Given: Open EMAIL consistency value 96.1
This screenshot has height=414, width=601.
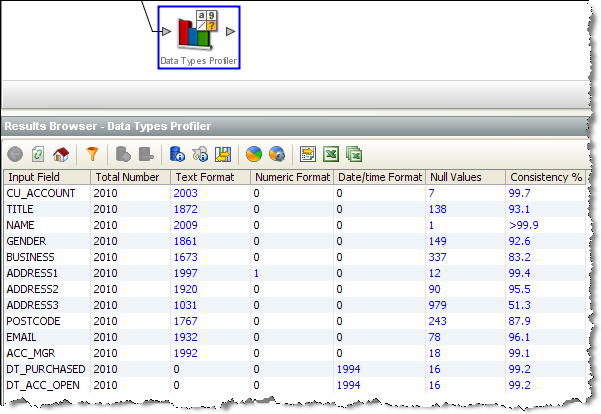Looking at the screenshot, I should [519, 337].
